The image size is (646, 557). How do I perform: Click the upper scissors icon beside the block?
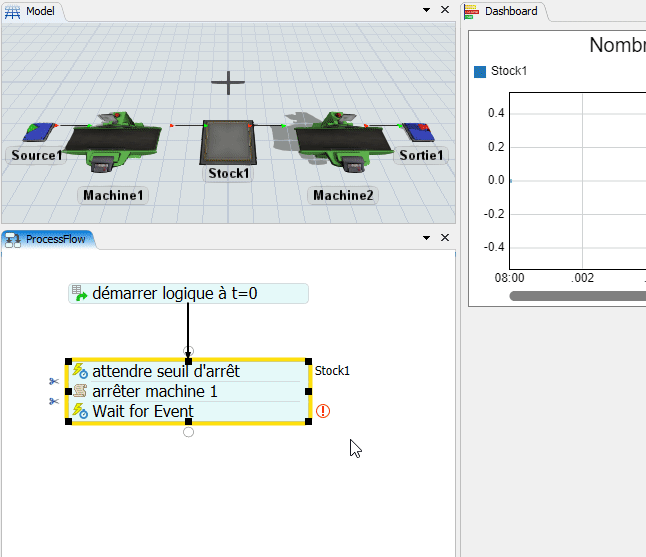54,381
